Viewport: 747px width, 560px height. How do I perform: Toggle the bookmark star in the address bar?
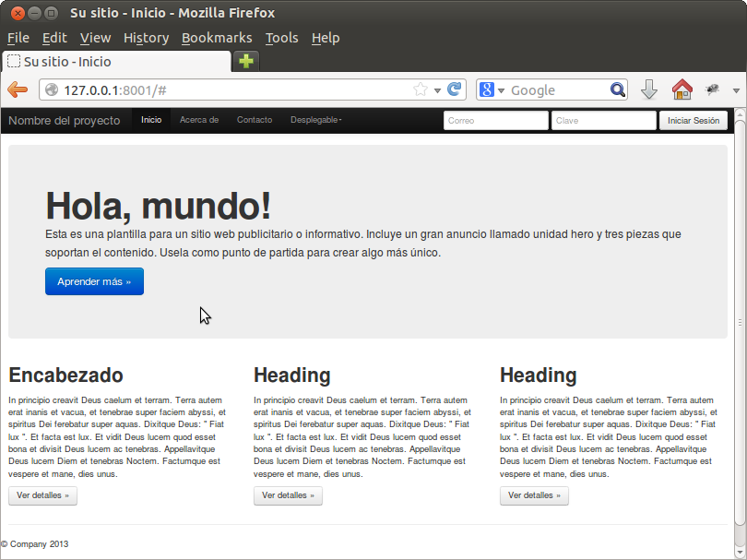(420, 89)
